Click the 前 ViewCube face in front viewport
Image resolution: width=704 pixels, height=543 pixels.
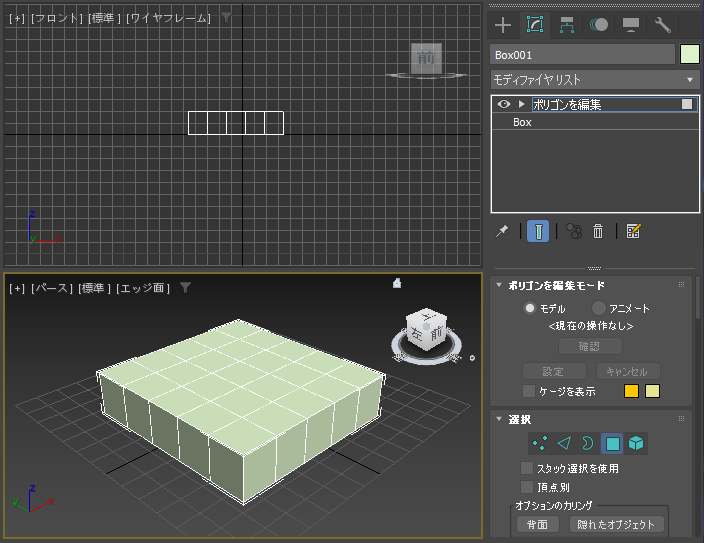(x=426, y=58)
